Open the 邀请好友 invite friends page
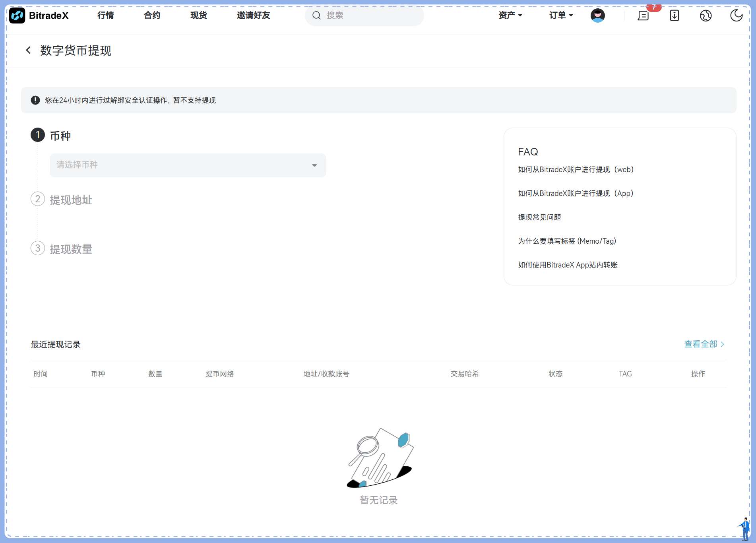 pos(253,16)
